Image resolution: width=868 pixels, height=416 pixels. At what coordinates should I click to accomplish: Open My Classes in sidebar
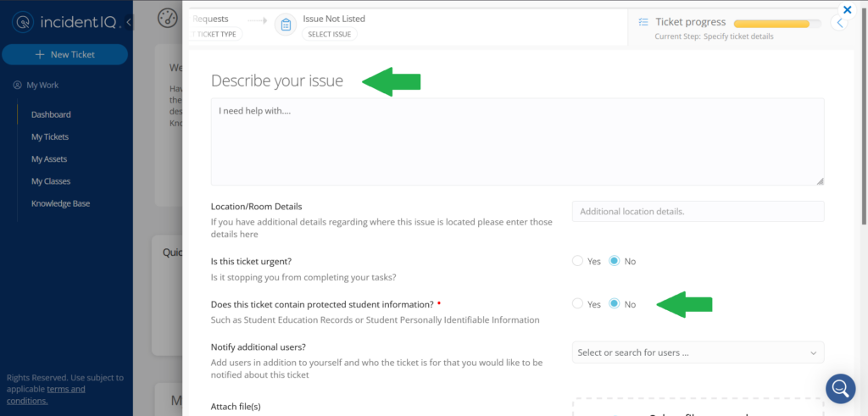[x=50, y=181]
